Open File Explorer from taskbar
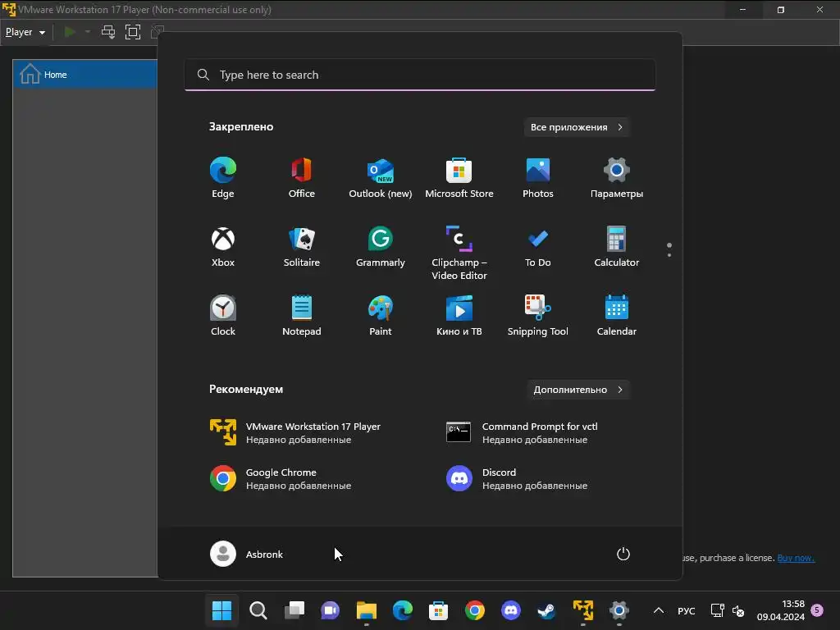The width and height of the screenshot is (840, 630). pyautogui.click(x=367, y=610)
